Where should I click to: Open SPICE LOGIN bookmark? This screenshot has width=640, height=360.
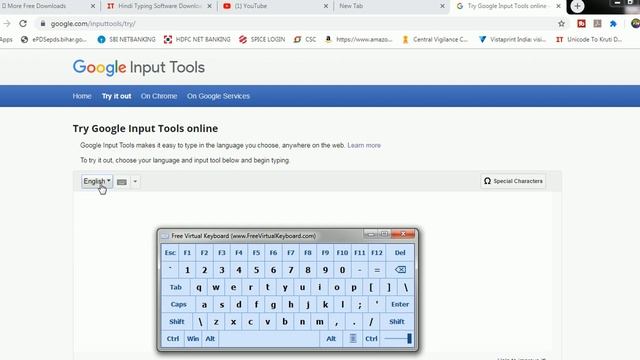262,39
